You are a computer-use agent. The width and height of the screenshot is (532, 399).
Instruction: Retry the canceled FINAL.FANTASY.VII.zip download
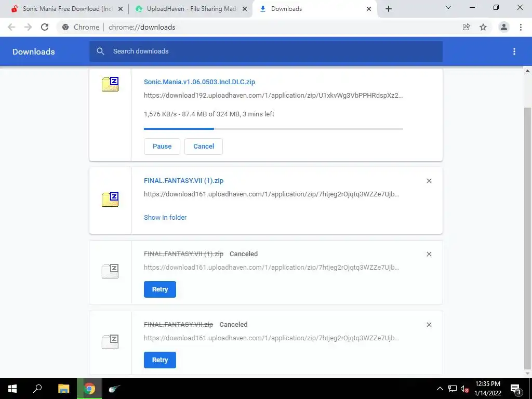pyautogui.click(x=160, y=360)
